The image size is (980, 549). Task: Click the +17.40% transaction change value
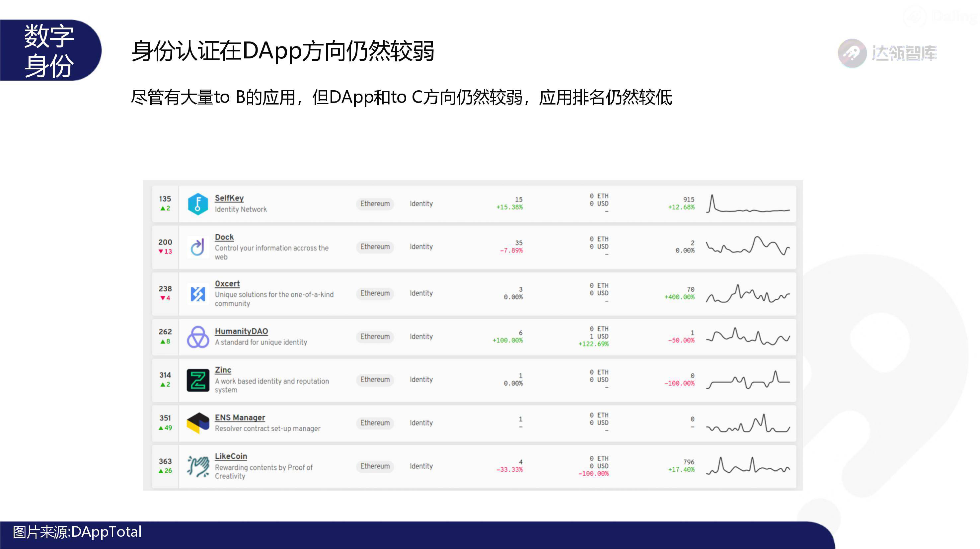tap(681, 470)
